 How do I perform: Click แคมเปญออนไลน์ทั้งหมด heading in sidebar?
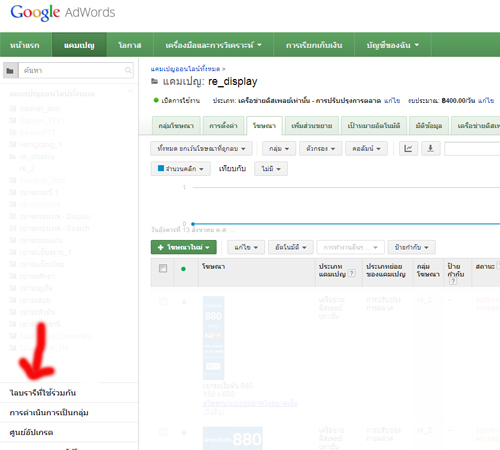[x=52, y=94]
